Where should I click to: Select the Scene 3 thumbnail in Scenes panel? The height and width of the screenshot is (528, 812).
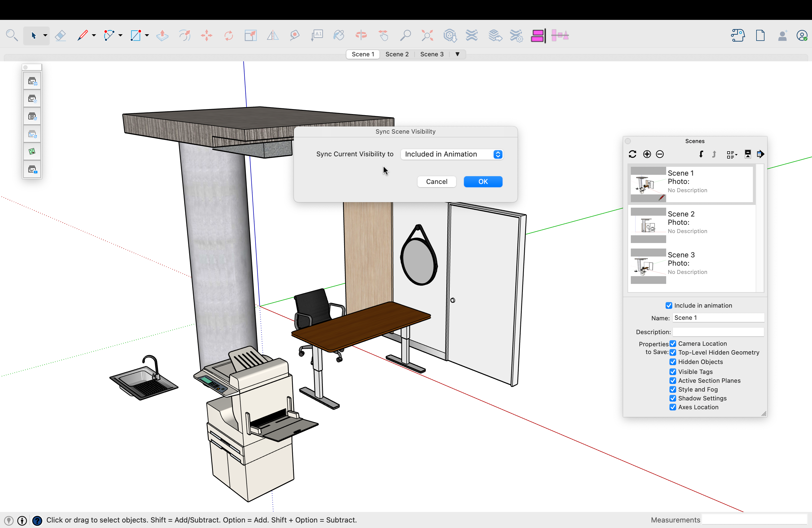(x=648, y=266)
